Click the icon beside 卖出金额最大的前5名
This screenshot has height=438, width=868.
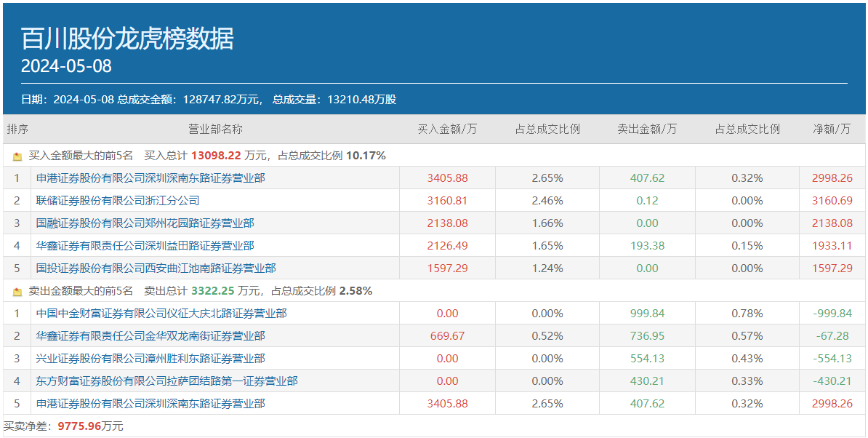[17, 291]
